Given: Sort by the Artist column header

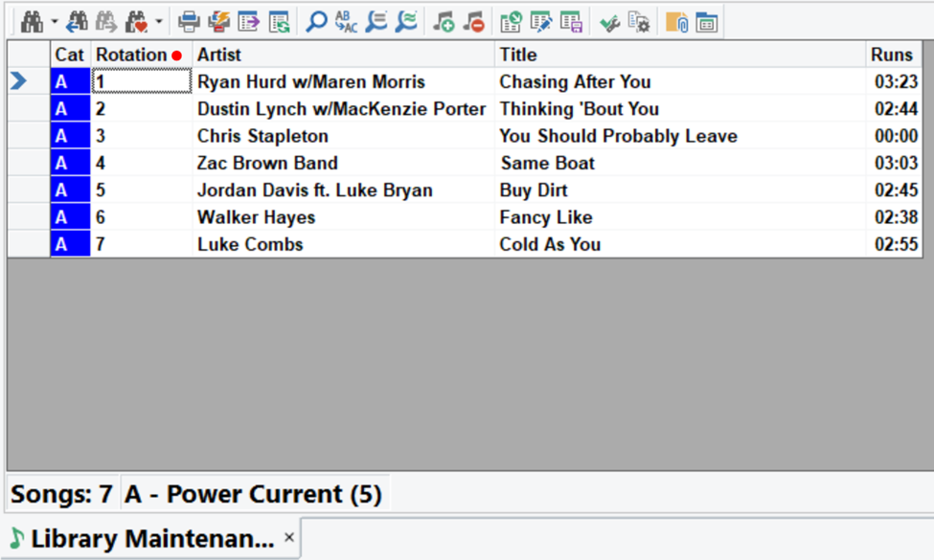Looking at the screenshot, I should tap(219, 55).
